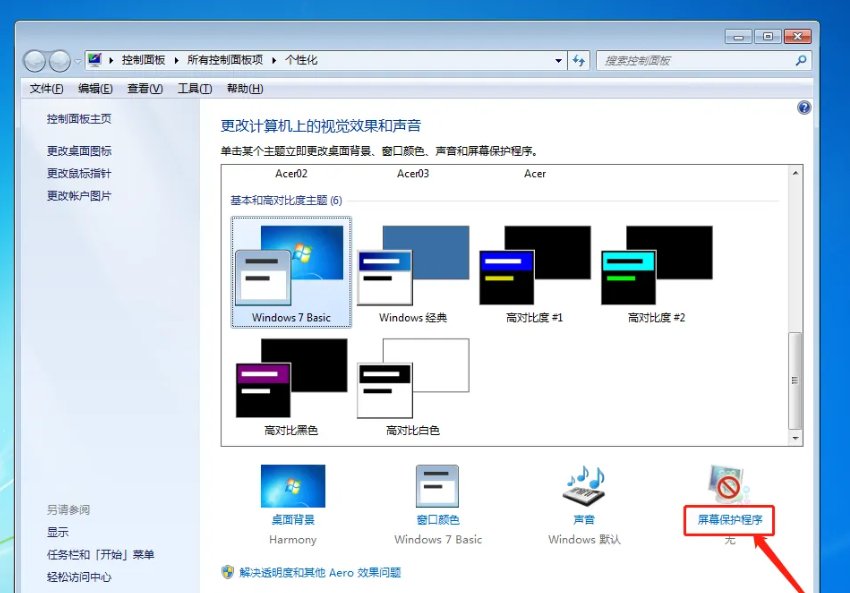Click the control panel icon in address bar
This screenshot has width=850, height=593.
(95, 60)
